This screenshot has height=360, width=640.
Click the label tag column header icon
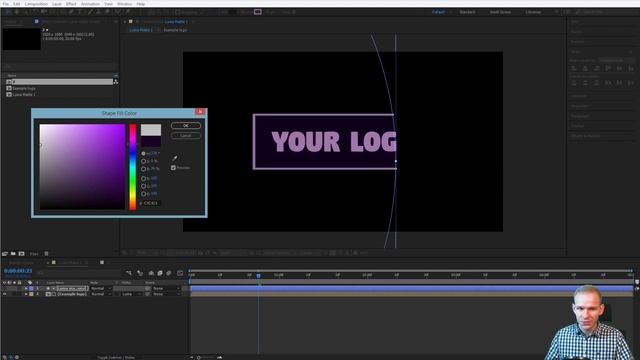click(30, 282)
